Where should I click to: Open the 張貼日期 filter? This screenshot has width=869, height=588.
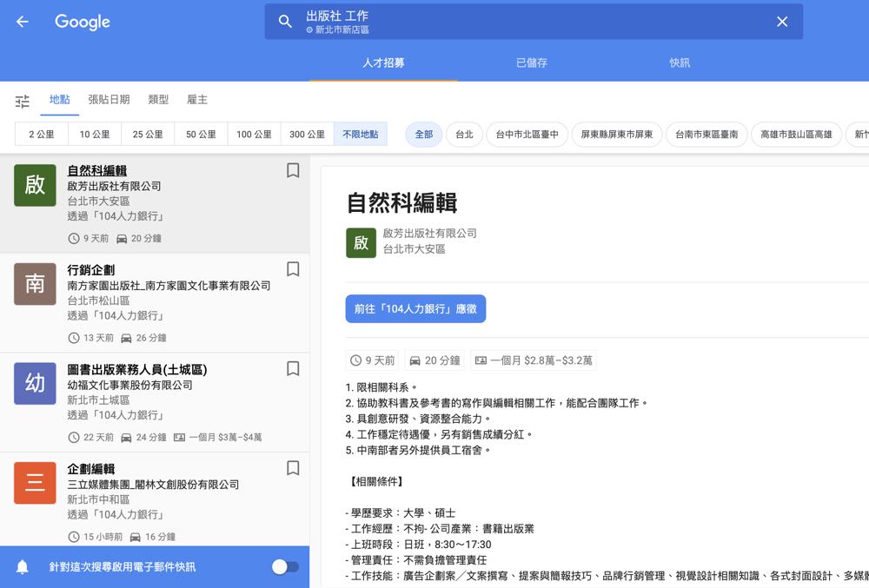[x=109, y=100]
